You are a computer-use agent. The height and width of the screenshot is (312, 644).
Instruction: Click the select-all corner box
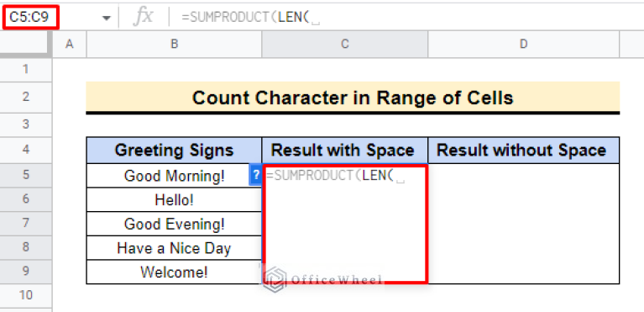pos(26,44)
